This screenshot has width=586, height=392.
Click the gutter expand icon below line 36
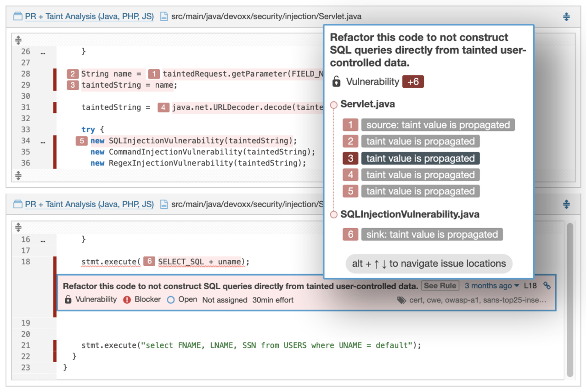(x=18, y=174)
